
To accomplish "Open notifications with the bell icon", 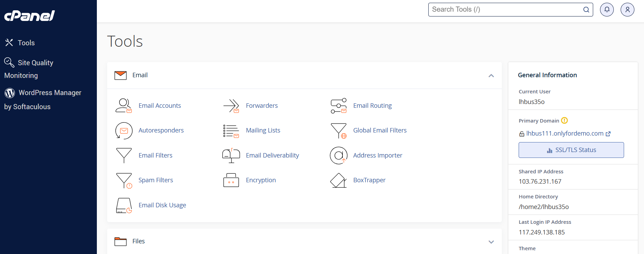I will coord(607,10).
